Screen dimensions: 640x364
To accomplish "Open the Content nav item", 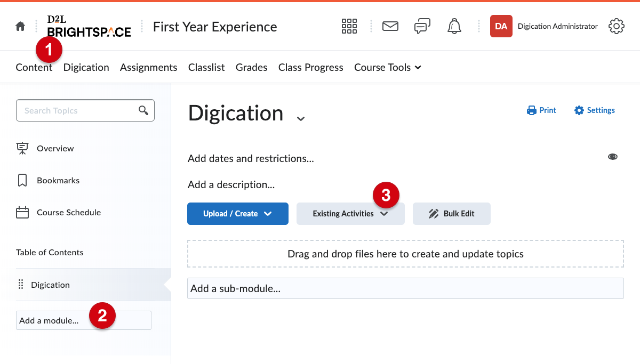I will point(34,67).
